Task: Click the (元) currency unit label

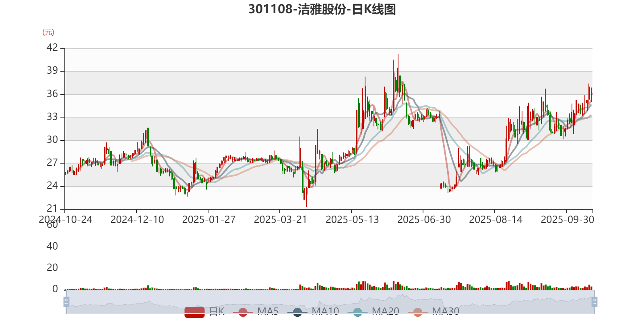Action: click(x=48, y=32)
